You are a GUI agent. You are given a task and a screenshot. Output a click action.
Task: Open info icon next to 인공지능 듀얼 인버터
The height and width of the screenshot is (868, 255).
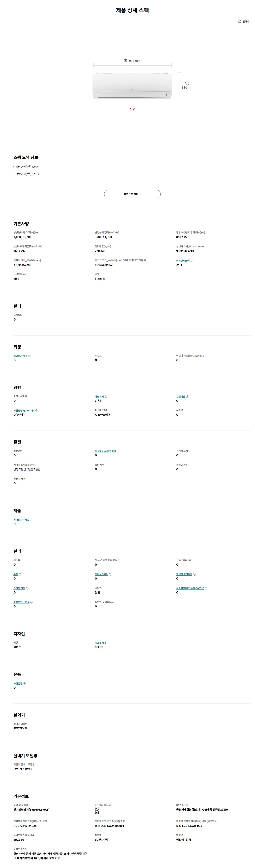pos(118,451)
